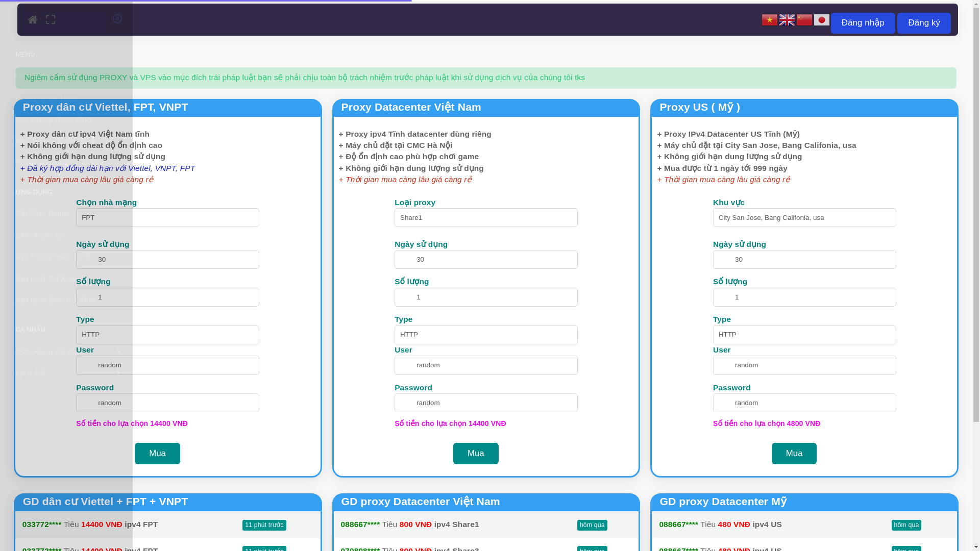Click transaction row 088667**** ipv4 Share1
This screenshot has height=551, width=980.
[x=486, y=524]
